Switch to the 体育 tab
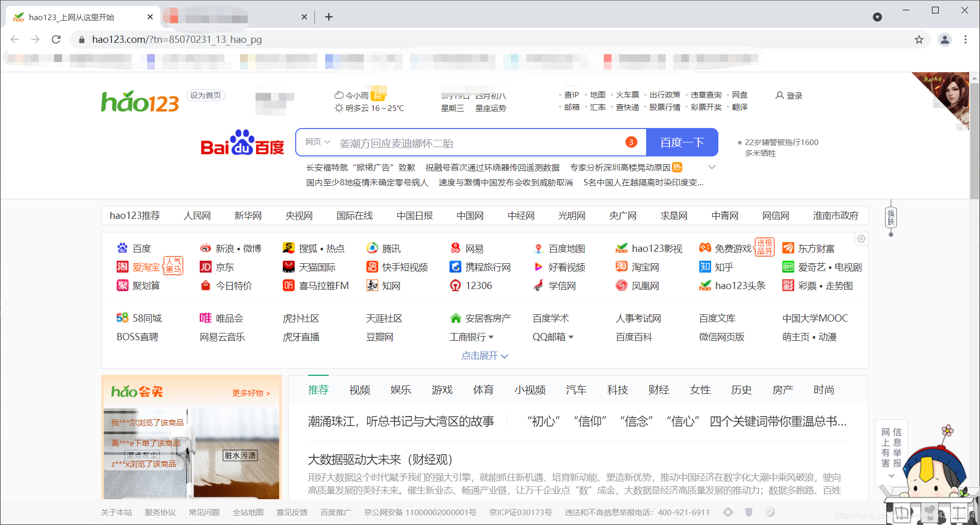Screen dimensions: 980x525 pyautogui.click(x=484, y=390)
